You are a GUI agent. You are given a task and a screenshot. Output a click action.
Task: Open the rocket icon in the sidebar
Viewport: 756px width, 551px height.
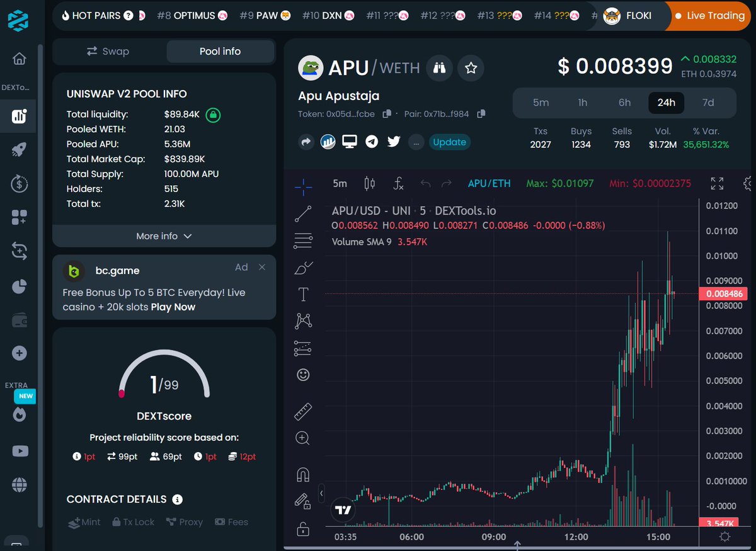[19, 150]
